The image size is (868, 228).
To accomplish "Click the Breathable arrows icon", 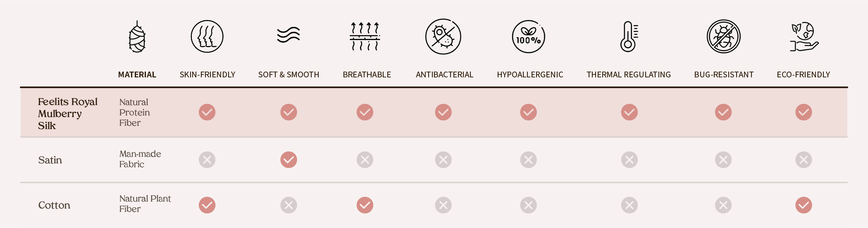I will point(365,36).
